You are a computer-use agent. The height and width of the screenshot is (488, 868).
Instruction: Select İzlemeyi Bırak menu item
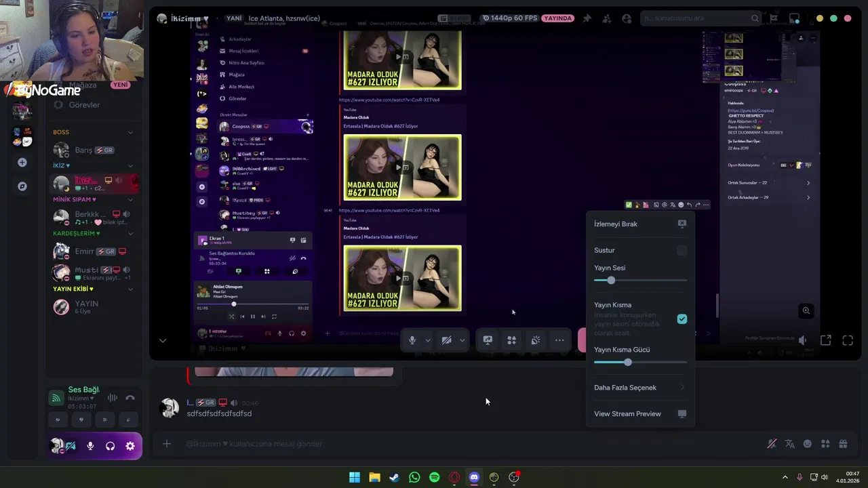click(640, 224)
